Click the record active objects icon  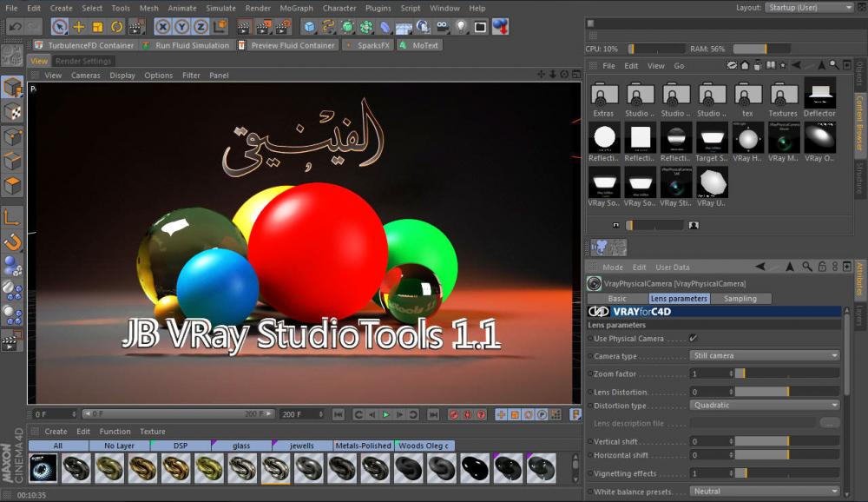(x=454, y=414)
